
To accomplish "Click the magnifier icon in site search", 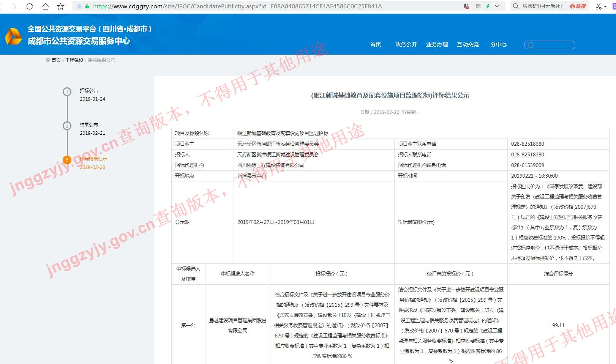I will coord(531,45).
